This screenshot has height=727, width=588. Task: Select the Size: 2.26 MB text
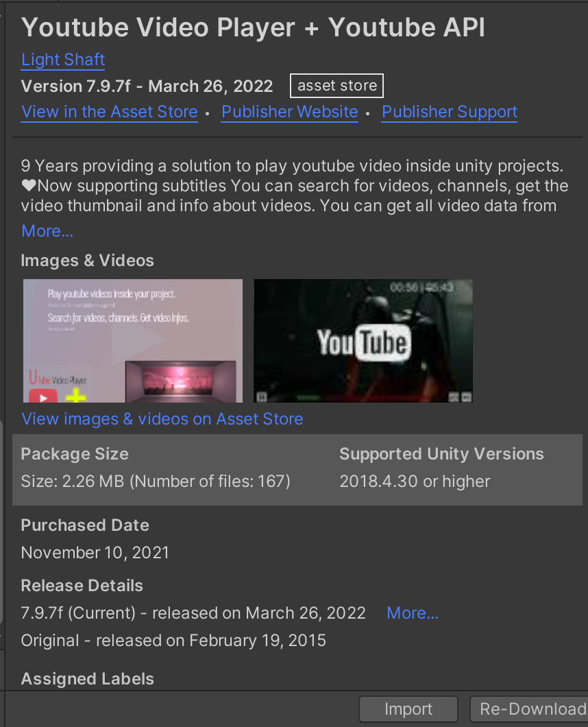click(x=156, y=481)
